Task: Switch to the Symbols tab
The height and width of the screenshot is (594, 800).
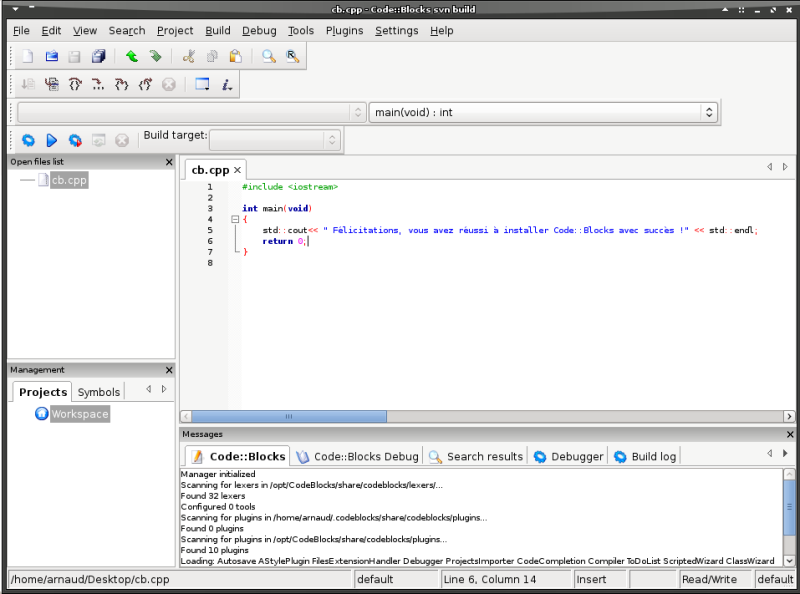Action: [x=99, y=392]
